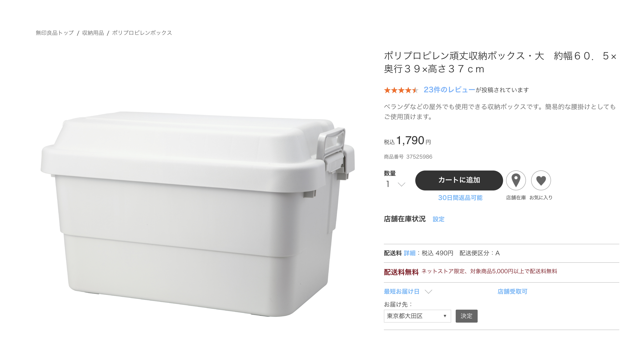The image size is (644, 357).
Task: Open the 詳細 shipping fee link
Action: [x=410, y=253]
